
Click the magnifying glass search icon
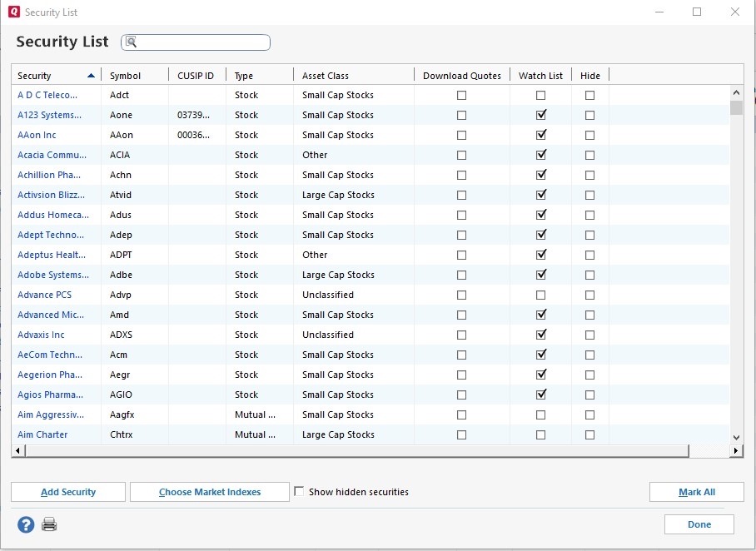click(x=132, y=42)
